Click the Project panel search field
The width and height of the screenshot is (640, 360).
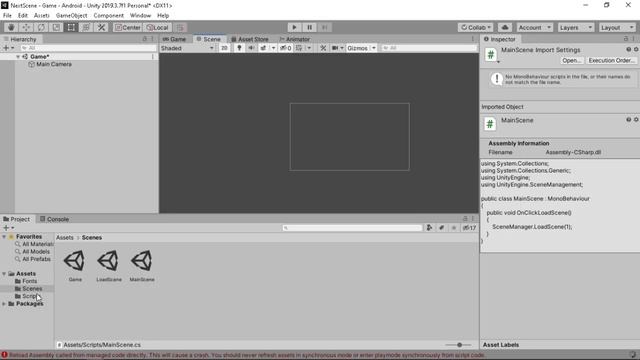pos(352,228)
